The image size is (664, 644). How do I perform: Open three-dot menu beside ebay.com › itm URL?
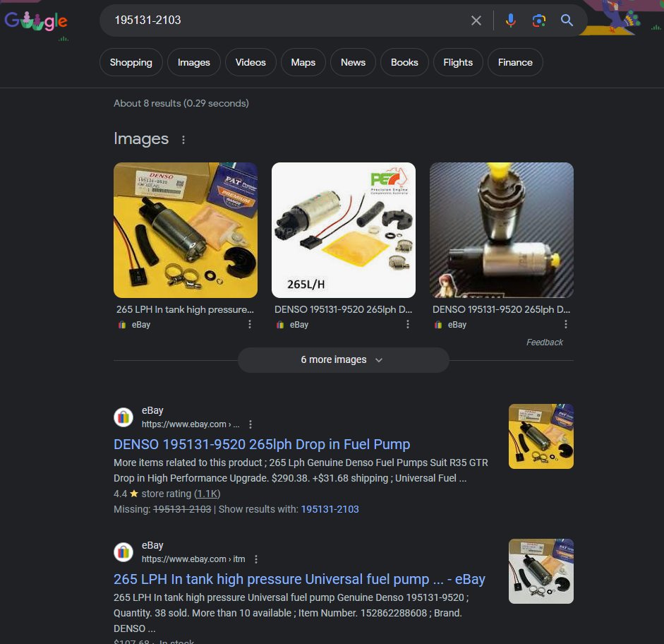(x=255, y=559)
